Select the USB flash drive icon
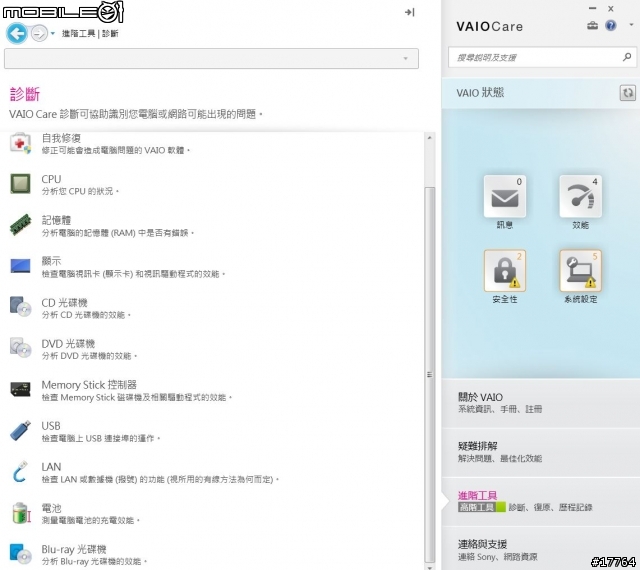 (x=20, y=430)
